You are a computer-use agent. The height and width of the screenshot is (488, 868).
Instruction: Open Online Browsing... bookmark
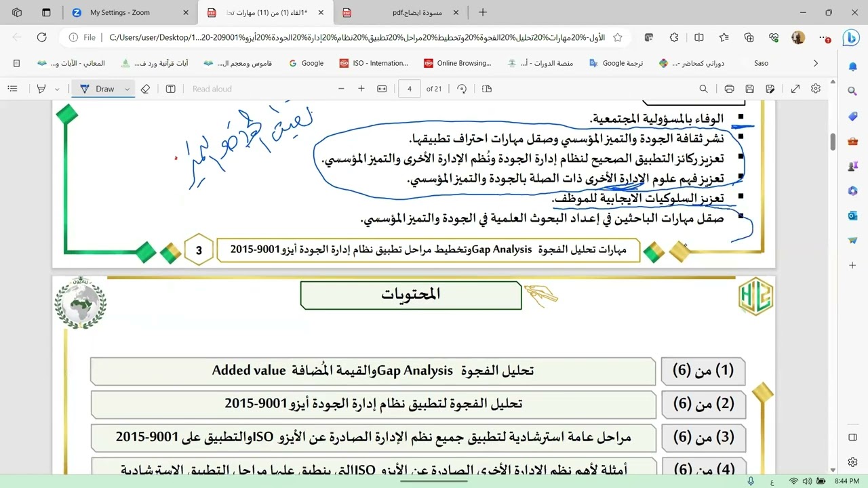[x=458, y=63]
